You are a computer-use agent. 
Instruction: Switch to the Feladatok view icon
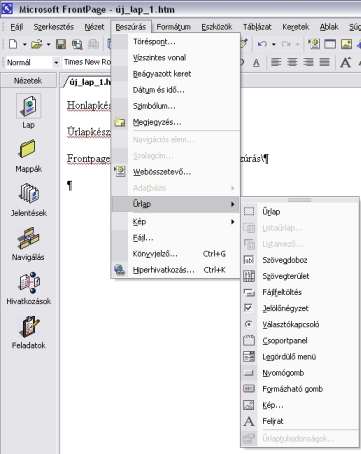29,326
